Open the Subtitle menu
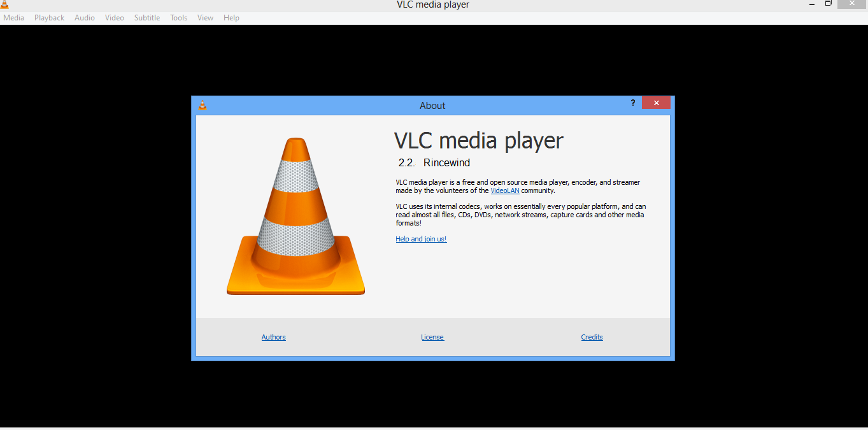The width and height of the screenshot is (868, 430). (x=147, y=18)
